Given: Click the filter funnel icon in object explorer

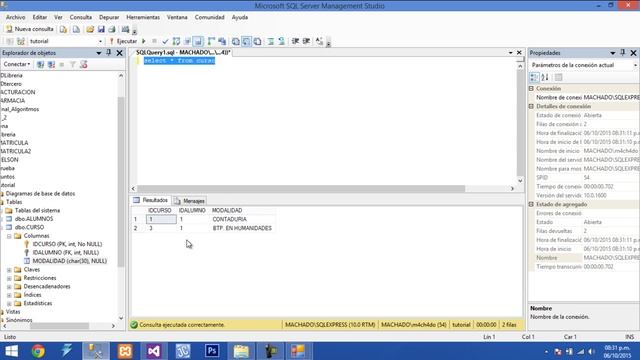Looking at the screenshot, I should click(72, 64).
